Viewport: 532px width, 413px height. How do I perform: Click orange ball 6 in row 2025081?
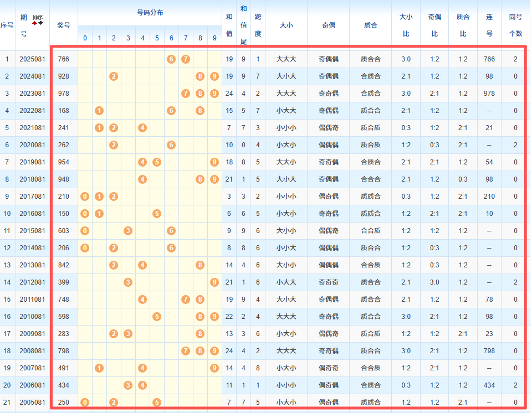(171, 59)
